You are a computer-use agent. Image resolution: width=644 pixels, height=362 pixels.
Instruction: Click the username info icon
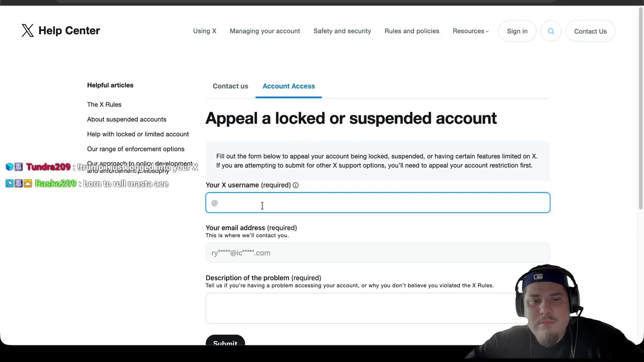tap(296, 185)
